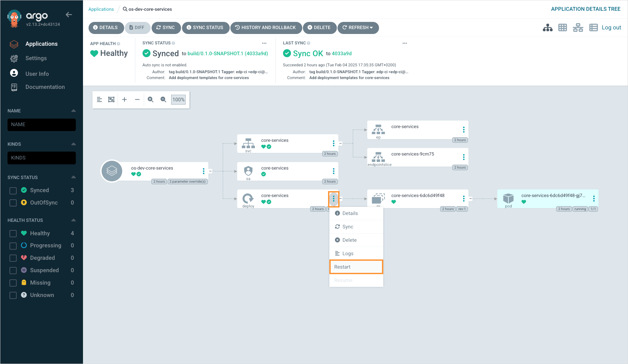Click the collapse sidebar back arrow
This screenshot has width=628, height=364.
pyautogui.click(x=69, y=15)
